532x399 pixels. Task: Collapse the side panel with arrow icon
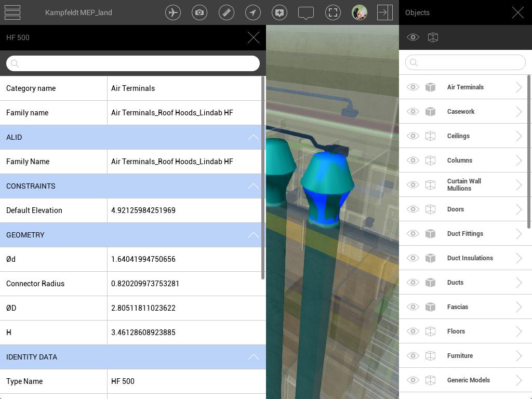pos(385,12)
